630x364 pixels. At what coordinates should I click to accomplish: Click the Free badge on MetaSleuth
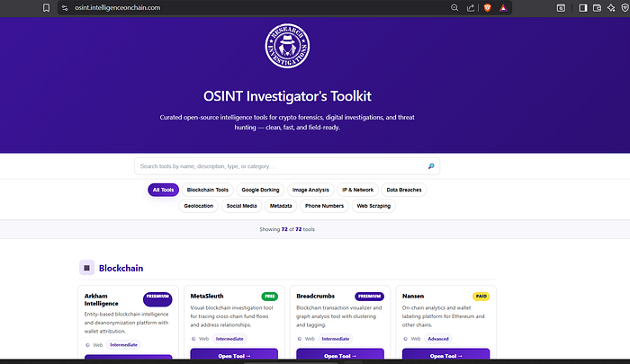tap(270, 297)
